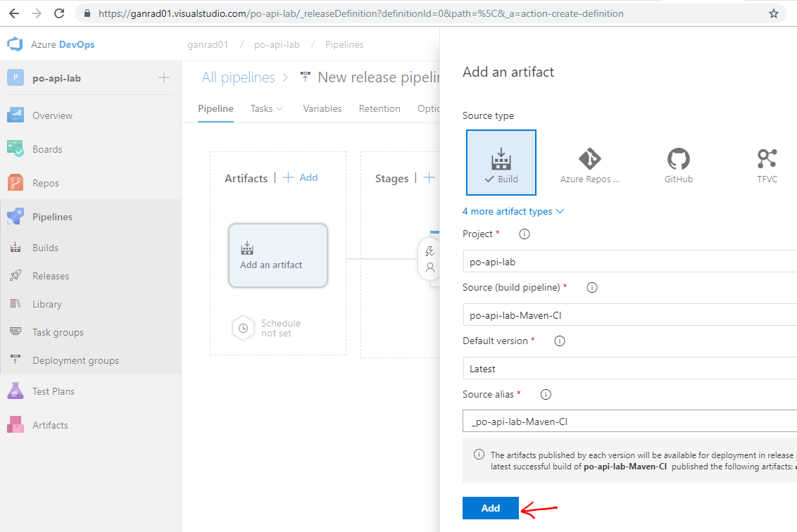Bookmark page with star icon
797x532 pixels.
click(x=774, y=13)
